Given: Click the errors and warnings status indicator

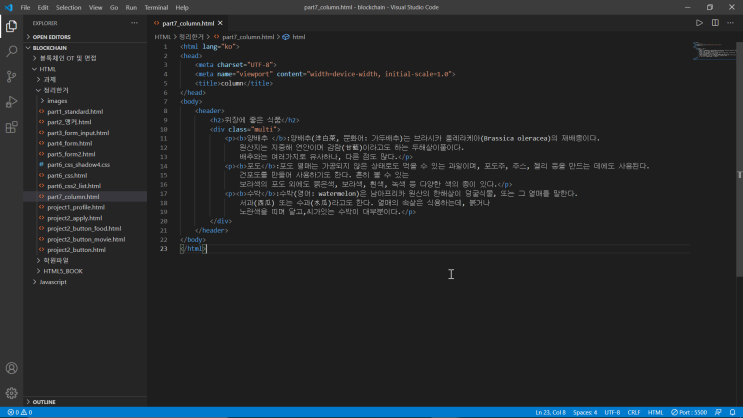Looking at the screenshot, I should pos(19,412).
